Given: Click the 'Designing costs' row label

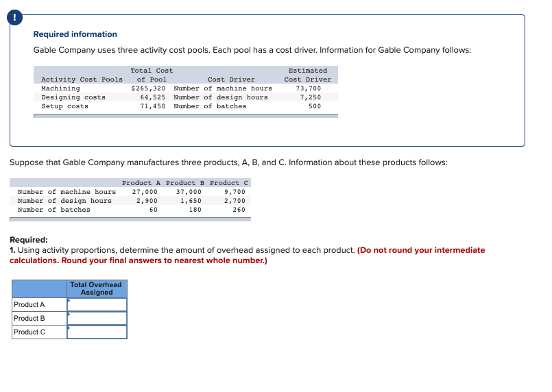Looking at the screenshot, I should (73, 97).
